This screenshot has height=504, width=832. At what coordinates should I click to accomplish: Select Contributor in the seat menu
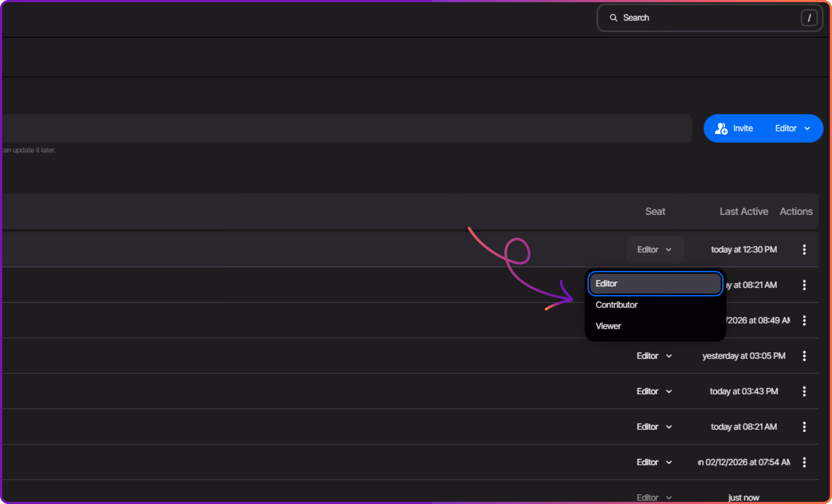[655, 305]
